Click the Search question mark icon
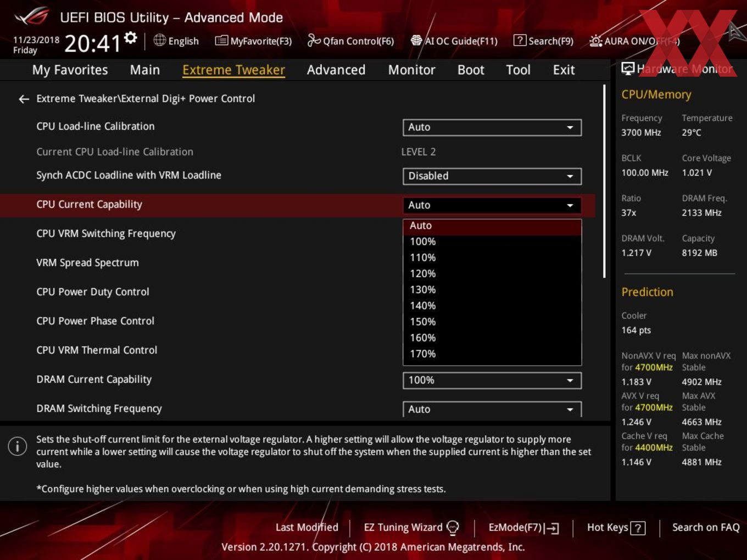Image resolution: width=747 pixels, height=560 pixels. [x=519, y=41]
